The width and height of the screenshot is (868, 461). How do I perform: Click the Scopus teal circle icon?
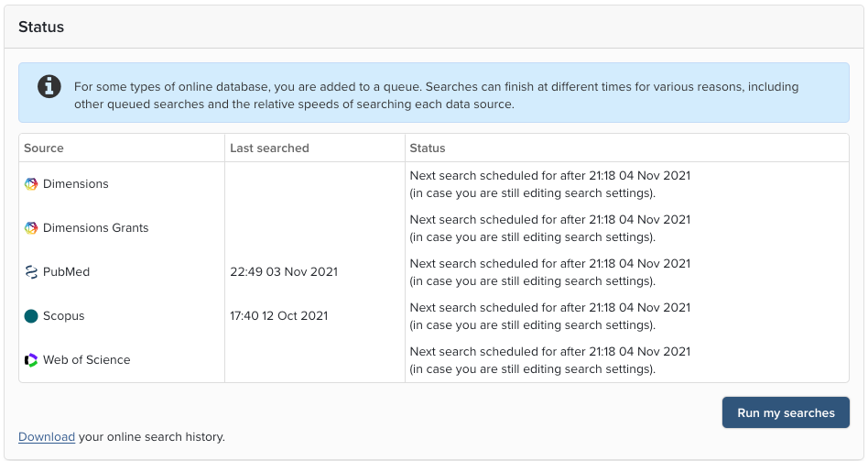pyautogui.click(x=31, y=316)
